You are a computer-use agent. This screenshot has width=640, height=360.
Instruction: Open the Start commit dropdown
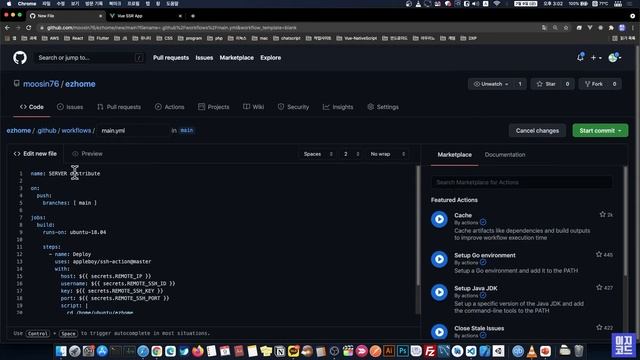[x=600, y=131]
